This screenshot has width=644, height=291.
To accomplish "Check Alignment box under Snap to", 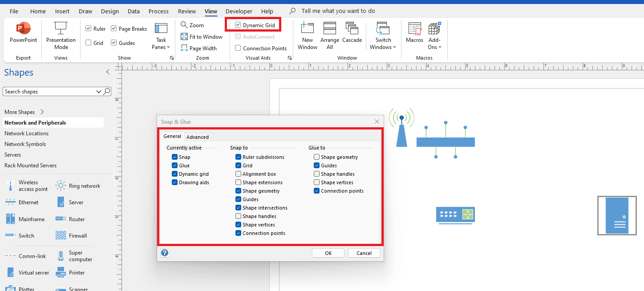I will [x=239, y=174].
